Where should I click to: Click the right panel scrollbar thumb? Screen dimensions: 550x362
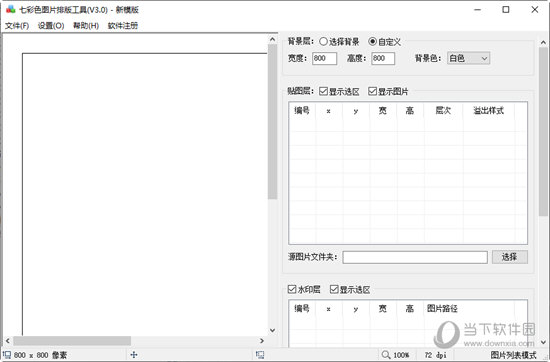[543, 132]
